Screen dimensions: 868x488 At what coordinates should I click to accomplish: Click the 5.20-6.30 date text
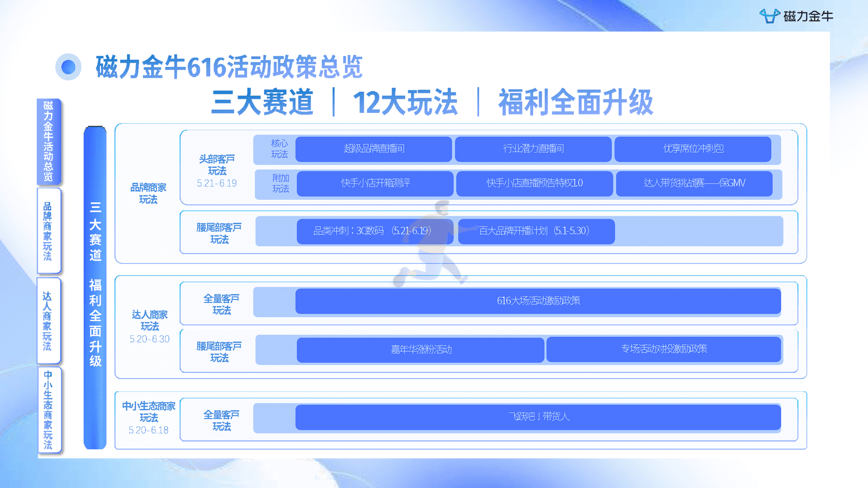(x=150, y=339)
